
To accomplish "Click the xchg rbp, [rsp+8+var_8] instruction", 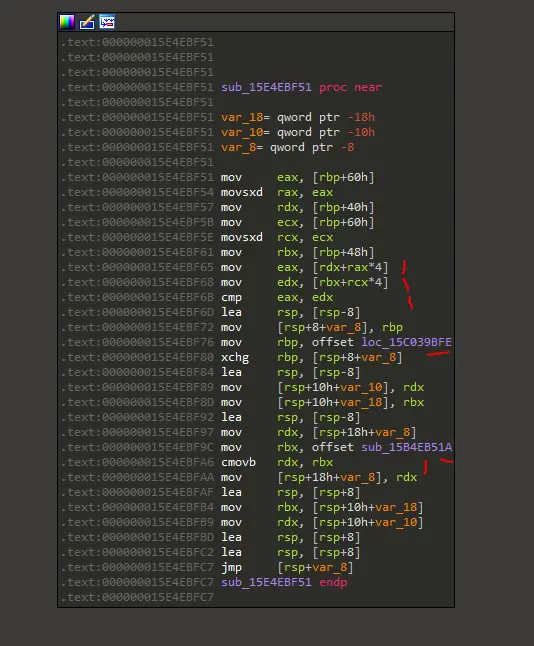I will pos(312,358).
